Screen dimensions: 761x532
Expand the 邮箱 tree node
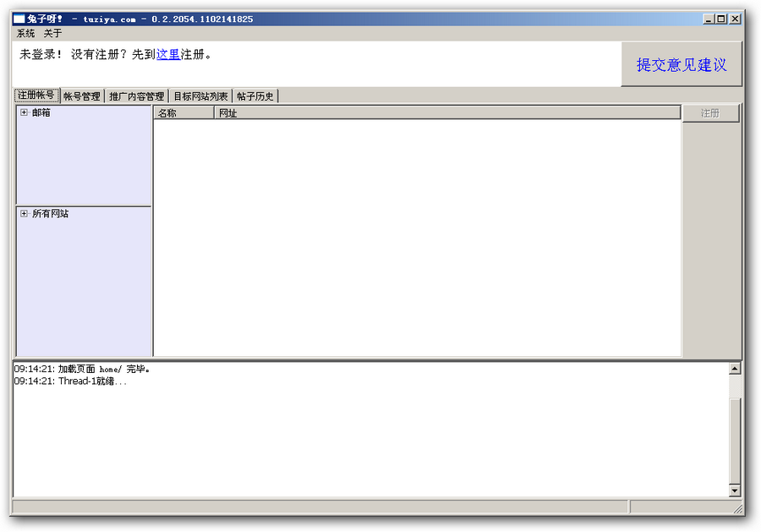click(x=24, y=112)
